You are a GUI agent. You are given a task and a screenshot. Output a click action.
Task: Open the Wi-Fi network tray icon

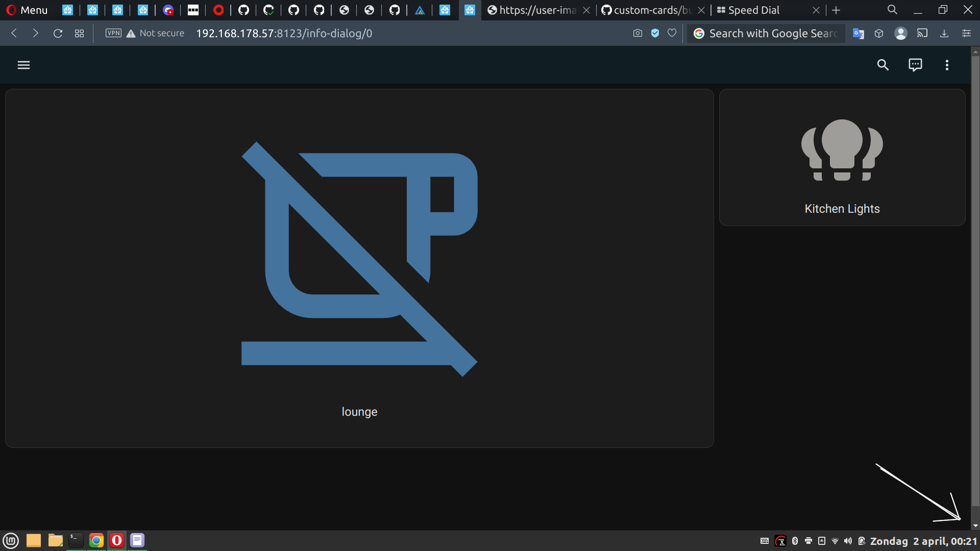(835, 541)
